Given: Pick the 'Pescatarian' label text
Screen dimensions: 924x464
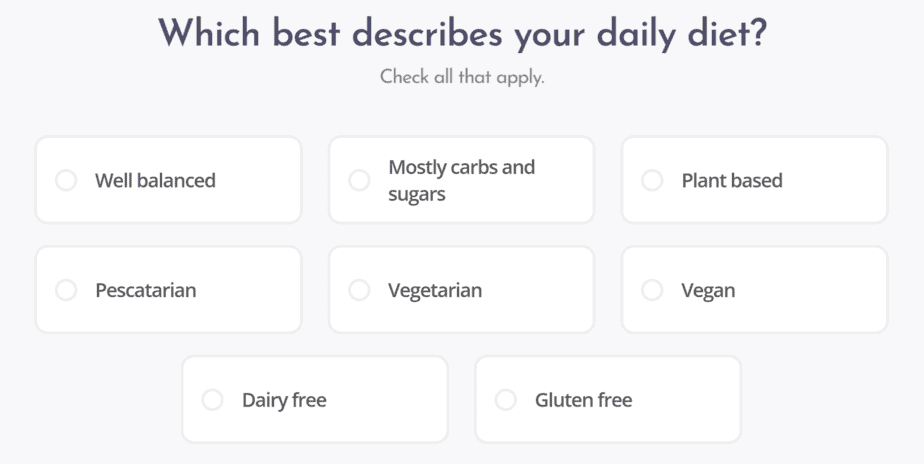Looking at the screenshot, I should point(146,291).
